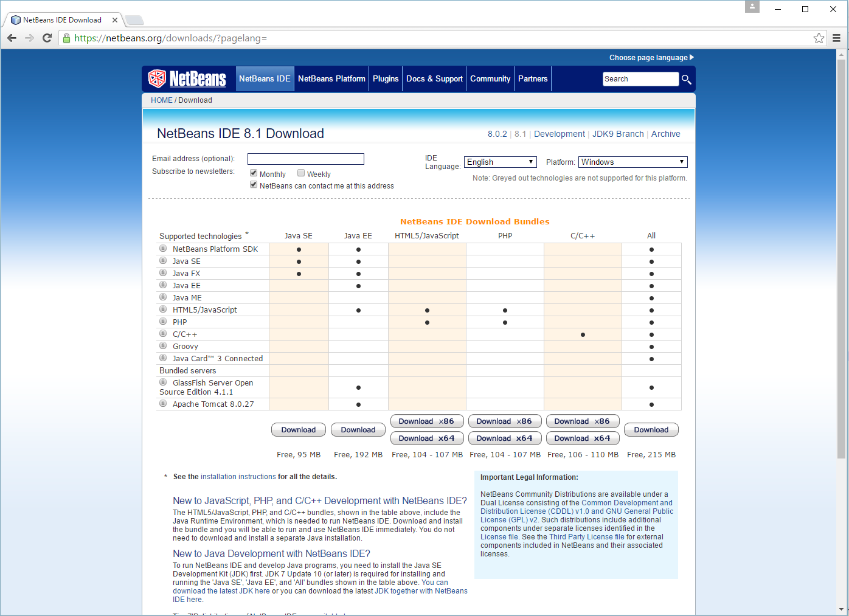Image resolution: width=849 pixels, height=616 pixels.
Task: Open the Docs & Support nav tab
Action: 434,79
